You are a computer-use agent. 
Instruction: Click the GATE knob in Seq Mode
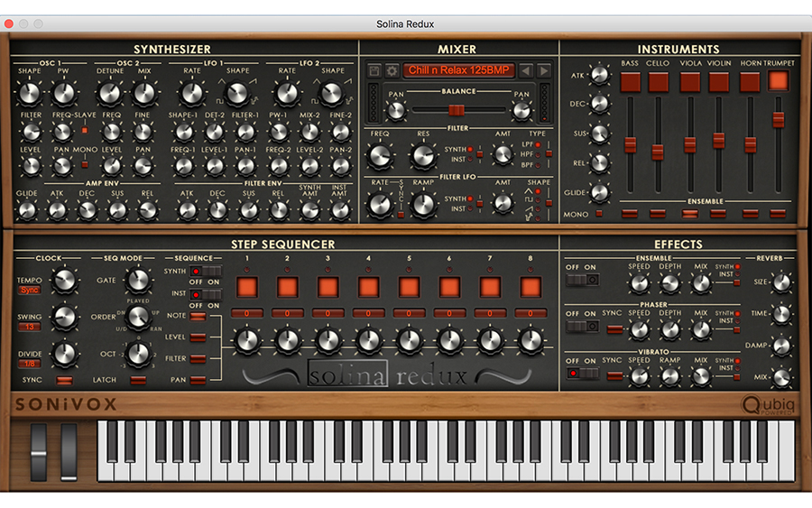click(138, 280)
